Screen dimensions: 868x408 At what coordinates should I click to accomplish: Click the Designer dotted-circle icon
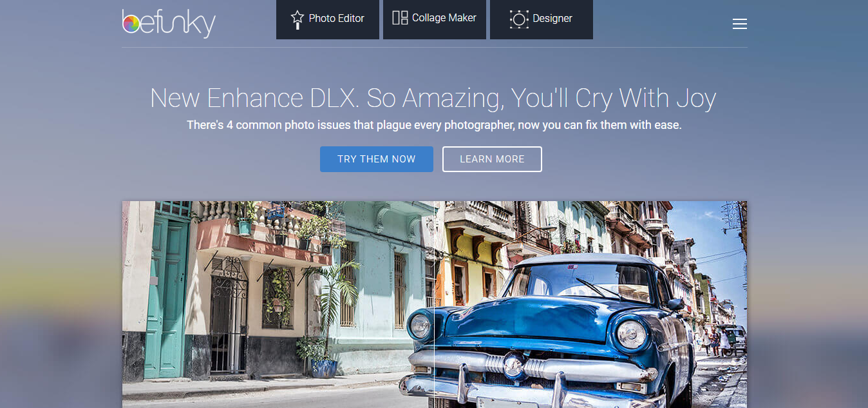[x=518, y=19]
